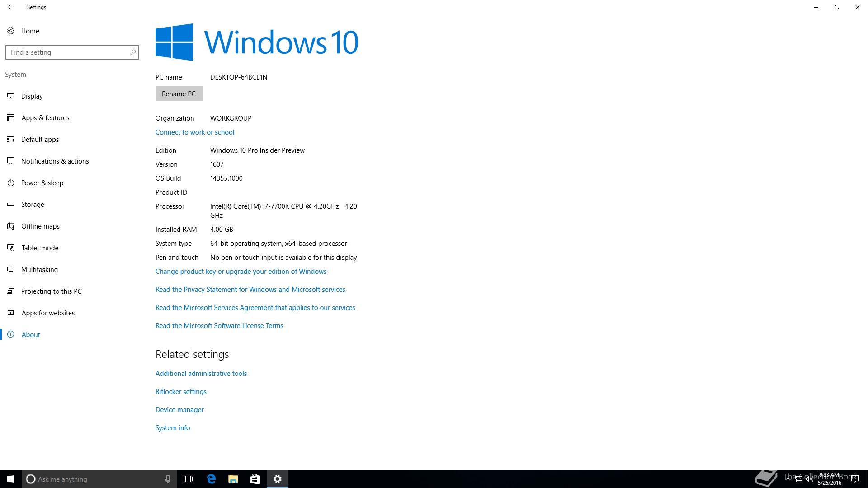868x488 pixels.
Task: Click the Home gear icon
Action: 11,31
